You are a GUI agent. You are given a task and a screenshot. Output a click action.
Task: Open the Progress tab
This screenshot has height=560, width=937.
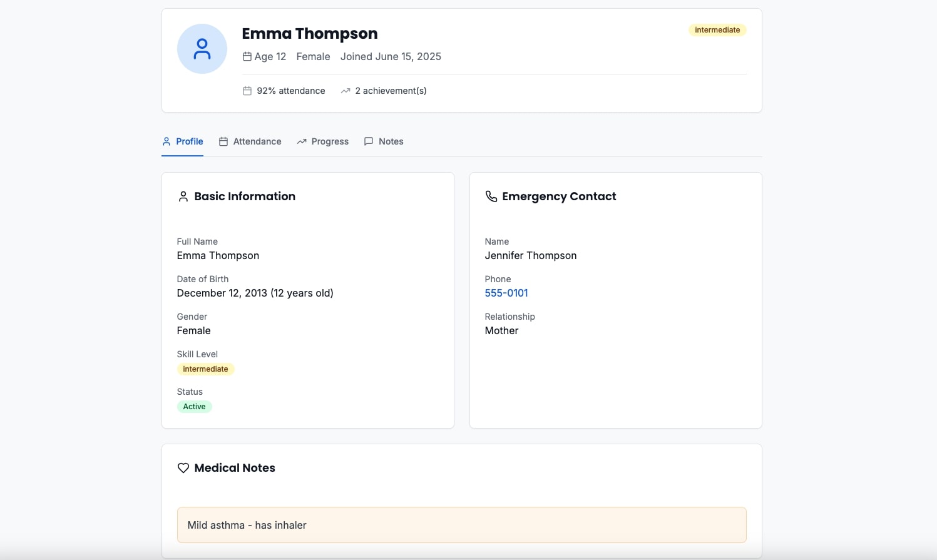point(322,141)
